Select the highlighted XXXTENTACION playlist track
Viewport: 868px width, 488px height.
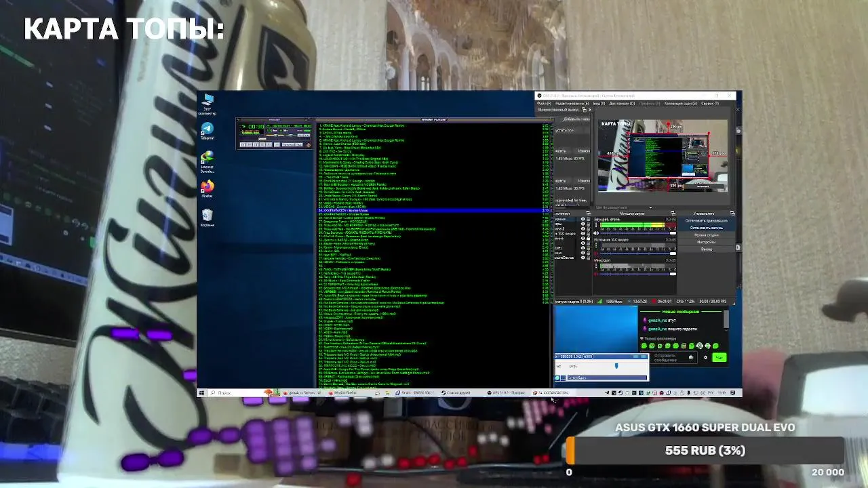click(x=435, y=210)
